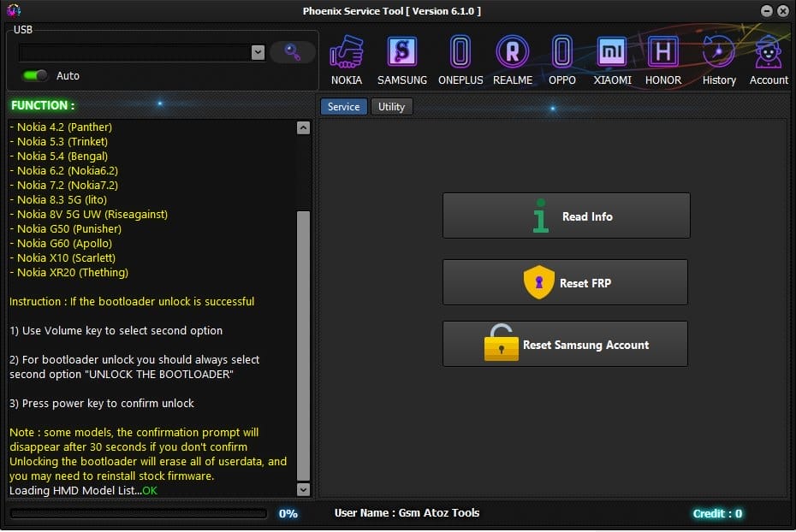Open the REALME service section
This screenshot has width=796, height=532.
512,56
